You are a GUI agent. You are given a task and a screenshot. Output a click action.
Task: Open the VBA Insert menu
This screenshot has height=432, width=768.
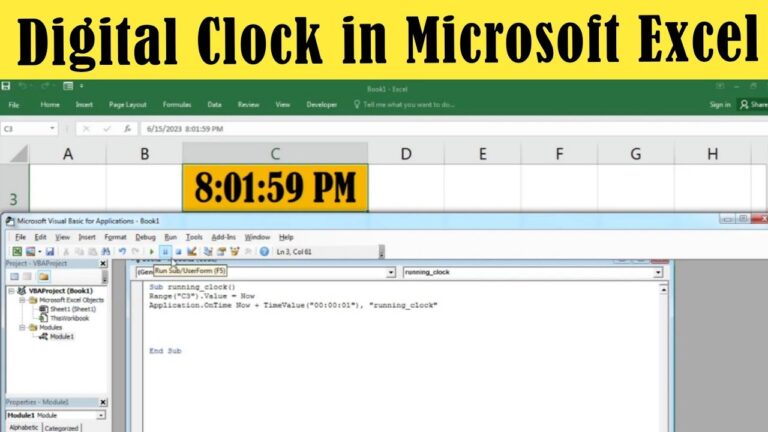click(87, 237)
